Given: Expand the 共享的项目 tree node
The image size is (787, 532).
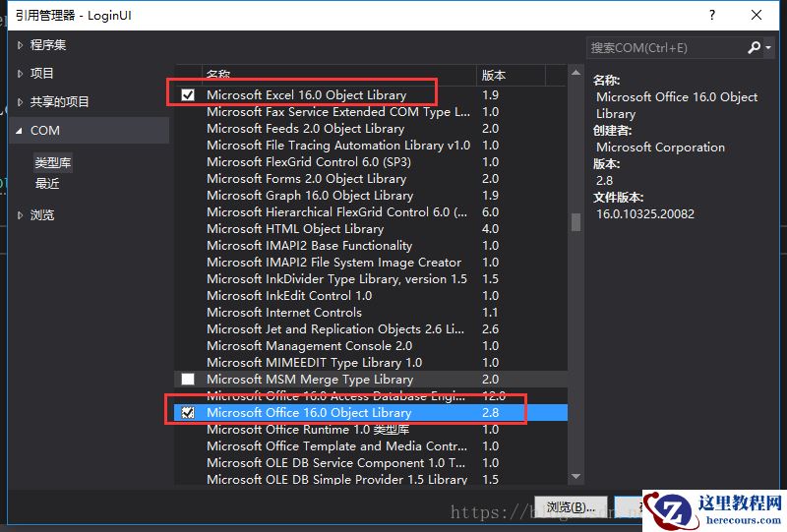Looking at the screenshot, I should (20, 102).
